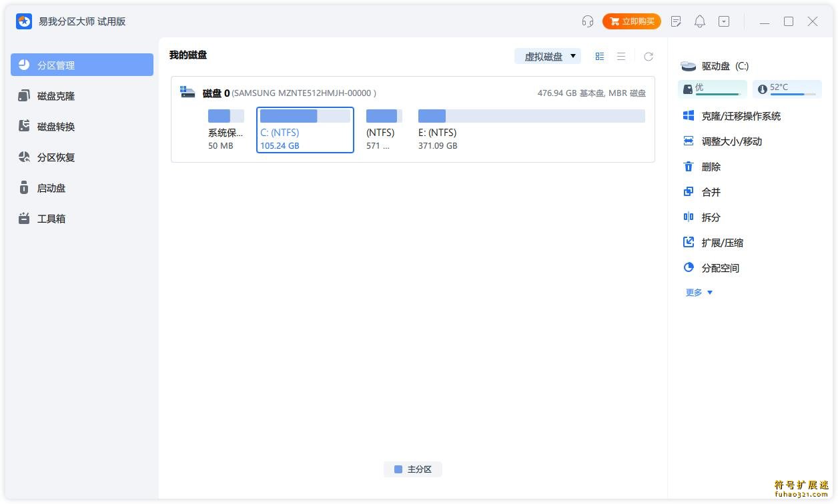Open the title bar dropdown menu icon
The height and width of the screenshot is (504, 838).
click(724, 21)
